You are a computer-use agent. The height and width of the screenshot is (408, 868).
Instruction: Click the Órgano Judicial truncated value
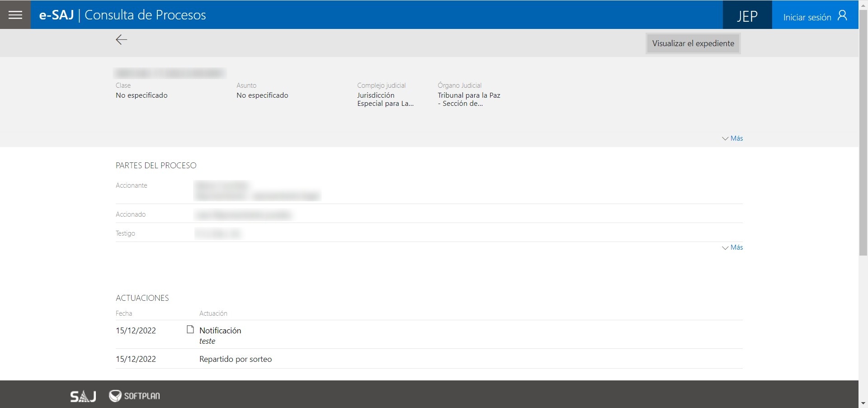pyautogui.click(x=469, y=100)
